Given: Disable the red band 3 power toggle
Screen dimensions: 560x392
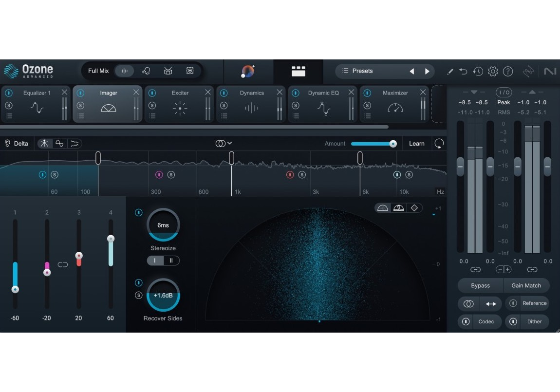Looking at the screenshot, I should 290,175.
